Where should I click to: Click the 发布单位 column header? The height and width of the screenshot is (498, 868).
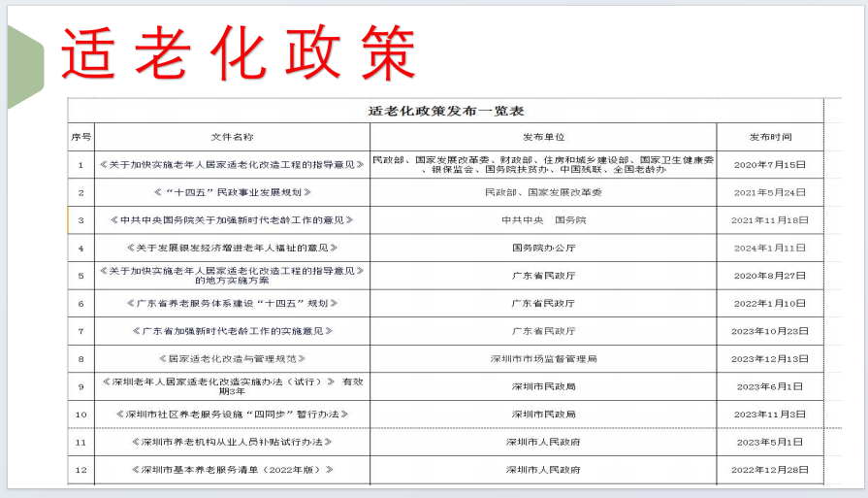(x=543, y=137)
